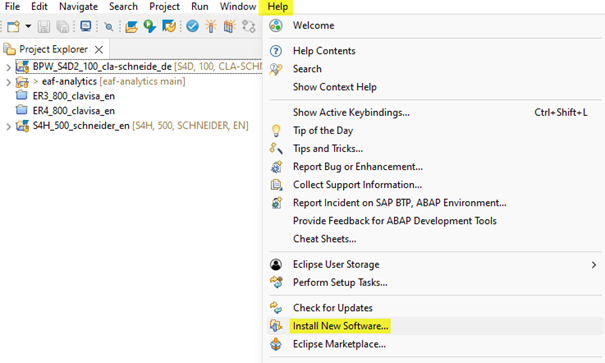Click the crossed-out eye toolbar icon
Image resolution: width=605 pixels, height=363 pixels.
109,27
